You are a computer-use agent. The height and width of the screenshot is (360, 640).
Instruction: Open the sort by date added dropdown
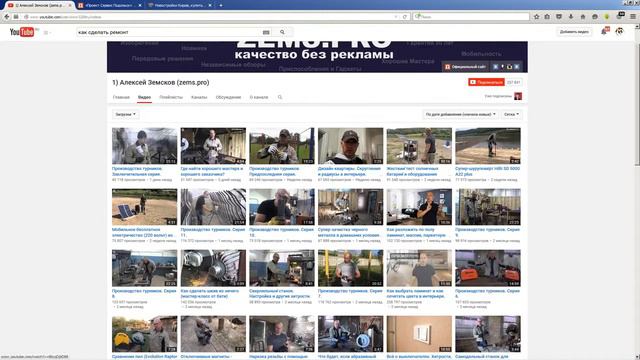460,114
